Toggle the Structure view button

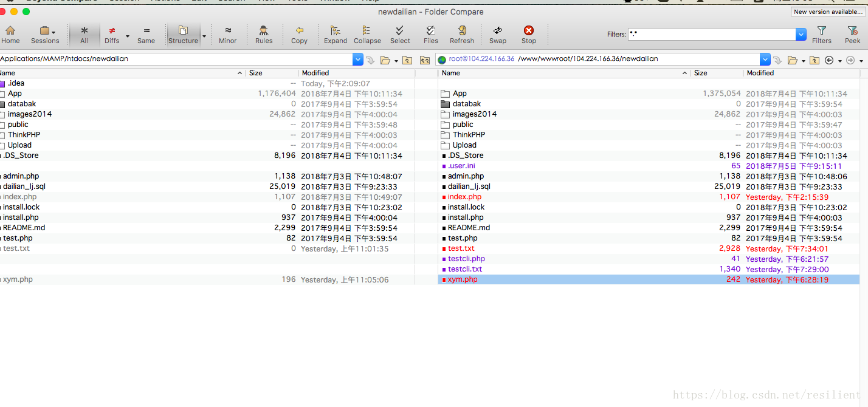tap(183, 35)
